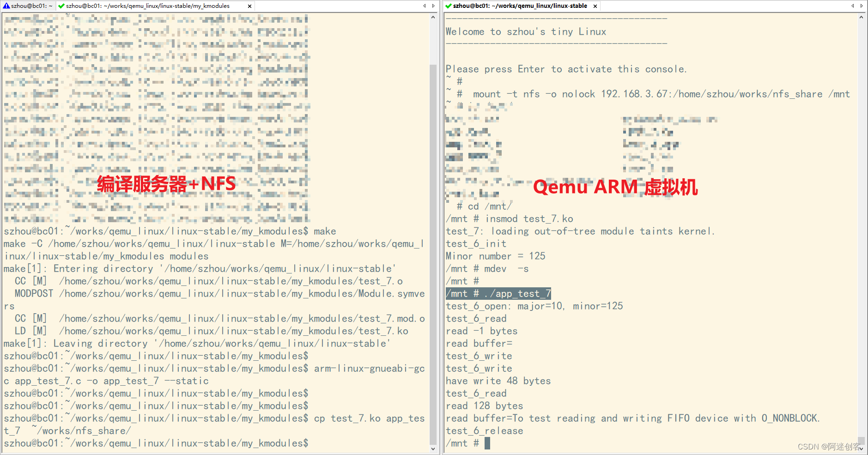Click the left pane vertical scrollbar thumb

433,254
